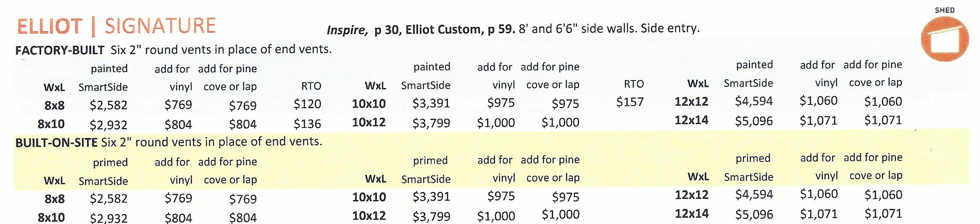Viewport: 980px width, 224px height.
Task: Select the $120 RTO price for 8x8
Action: click(307, 104)
